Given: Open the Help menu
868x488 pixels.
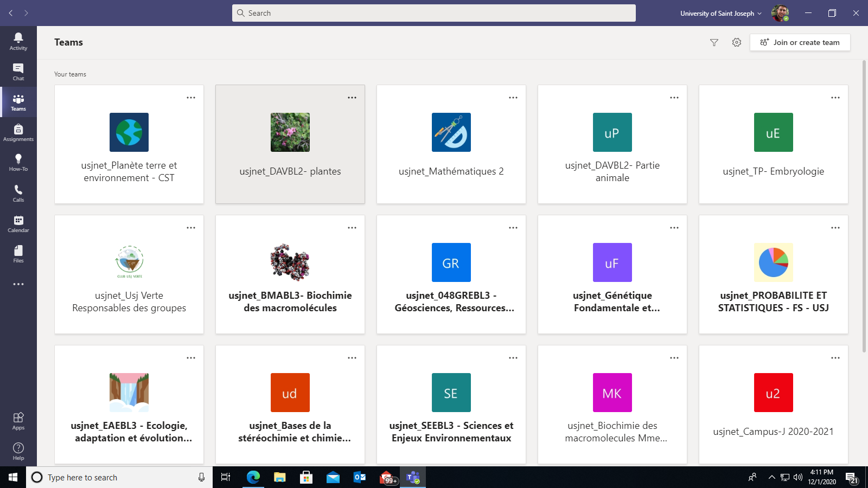Looking at the screenshot, I should pyautogui.click(x=18, y=451).
